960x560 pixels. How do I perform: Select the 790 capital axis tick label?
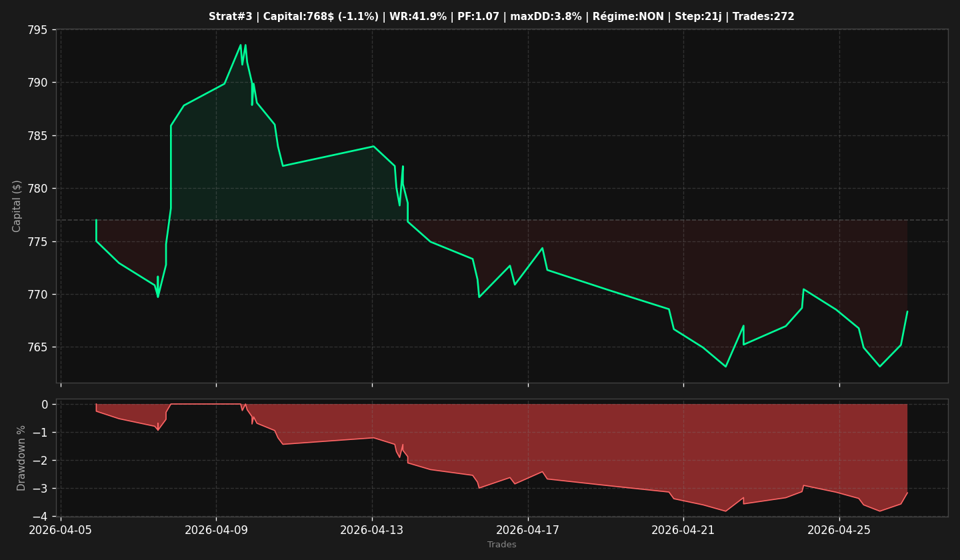pyautogui.click(x=38, y=83)
